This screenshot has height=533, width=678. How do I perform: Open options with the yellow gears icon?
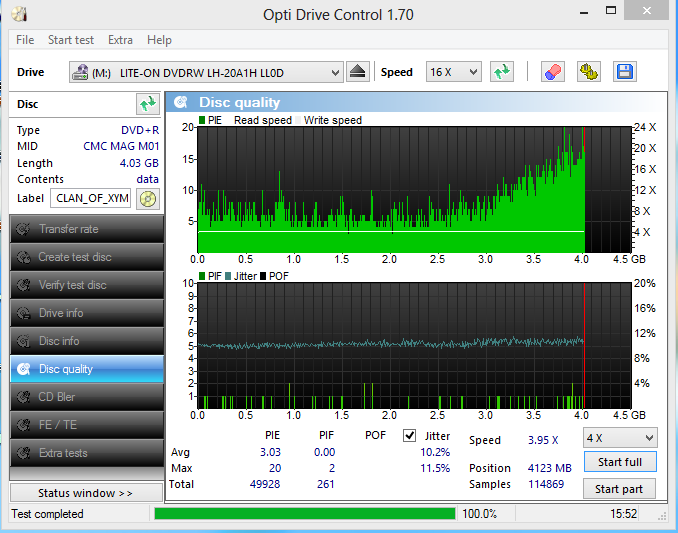tap(588, 72)
